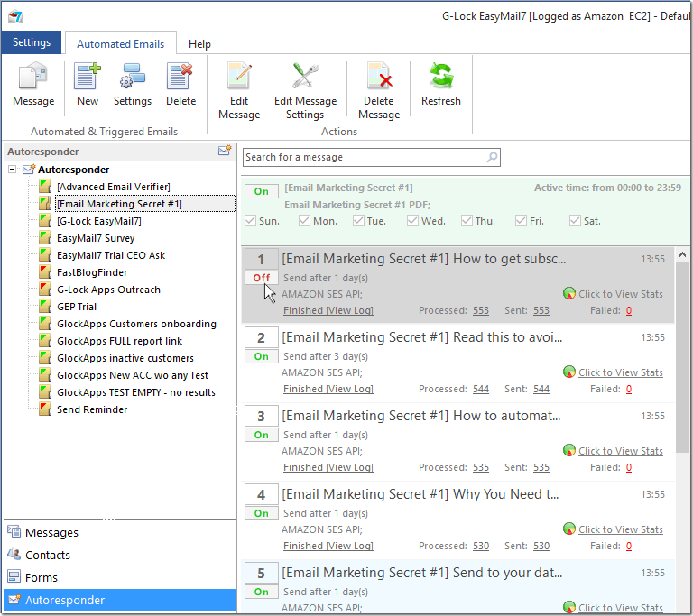Click the search magnifier icon

coord(492,157)
